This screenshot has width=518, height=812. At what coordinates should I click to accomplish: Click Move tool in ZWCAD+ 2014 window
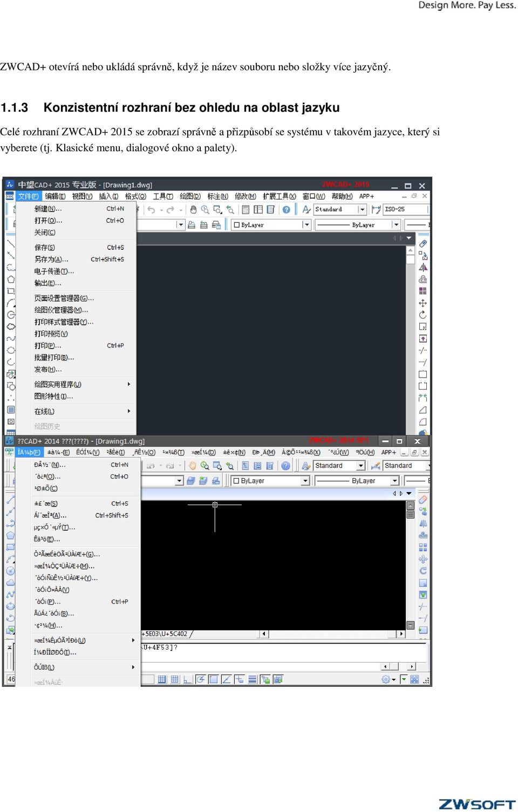click(x=423, y=559)
